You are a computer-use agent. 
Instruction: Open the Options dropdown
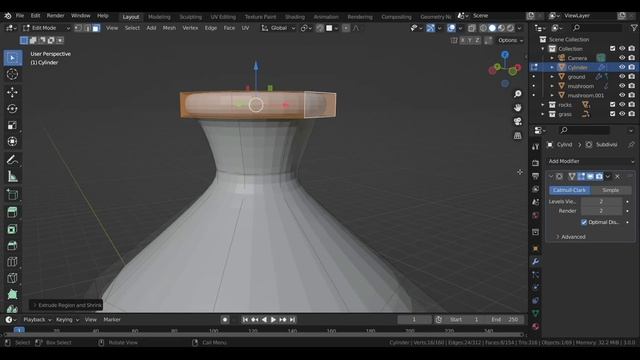click(x=510, y=40)
